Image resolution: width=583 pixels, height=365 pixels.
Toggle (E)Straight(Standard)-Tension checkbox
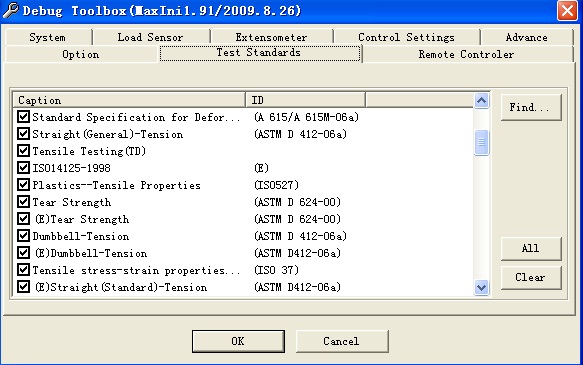click(x=23, y=287)
